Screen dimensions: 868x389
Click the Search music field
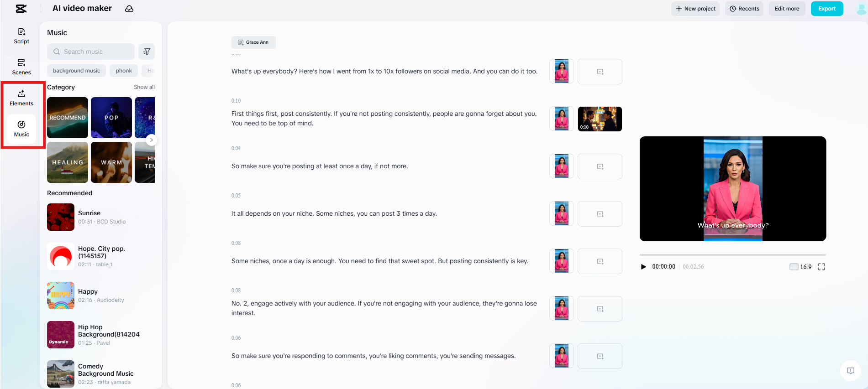point(91,52)
